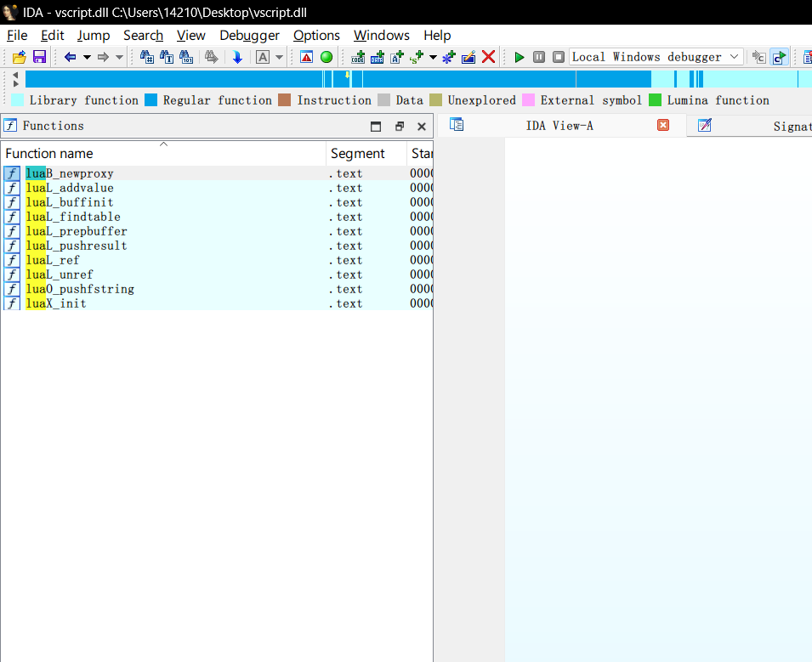Open the Search menu
Image resolution: width=812 pixels, height=662 pixels.
point(144,35)
